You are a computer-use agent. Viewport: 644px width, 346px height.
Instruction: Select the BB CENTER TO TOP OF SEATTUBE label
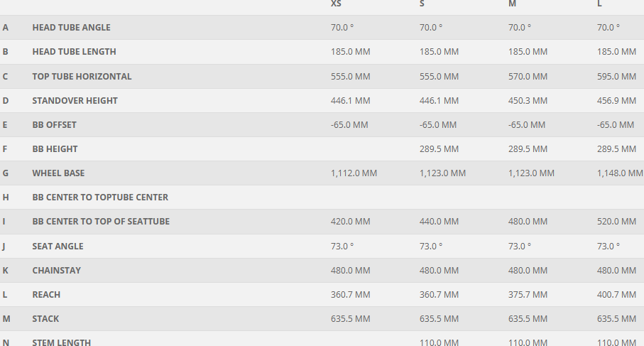click(101, 222)
